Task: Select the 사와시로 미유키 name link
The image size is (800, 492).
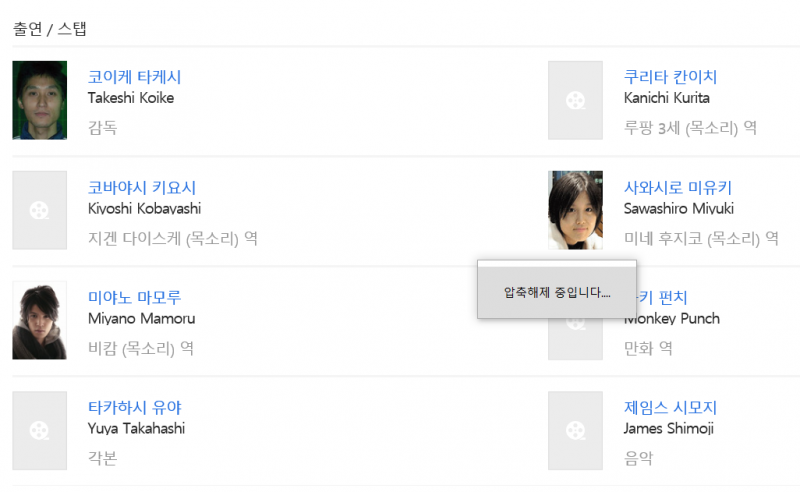Action: pos(678,187)
